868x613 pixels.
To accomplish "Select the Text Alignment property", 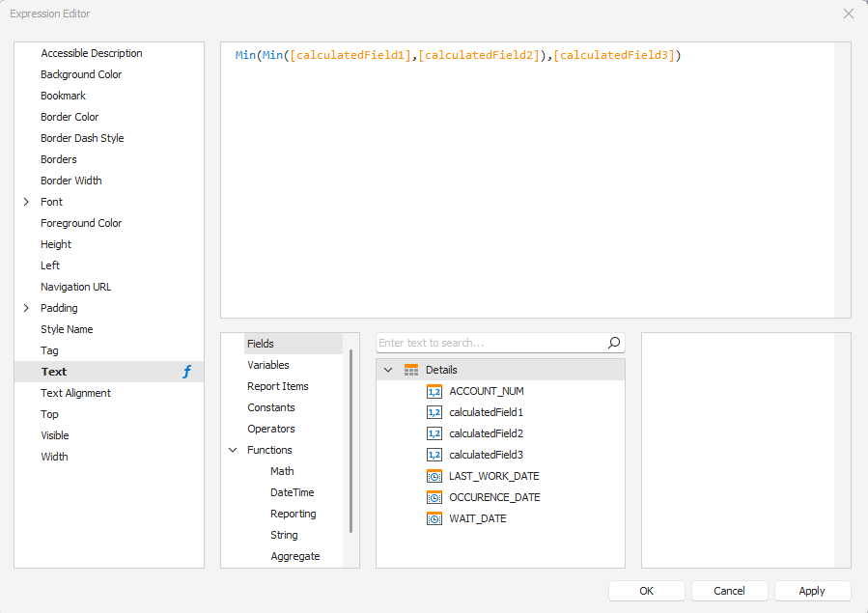I will (x=75, y=393).
